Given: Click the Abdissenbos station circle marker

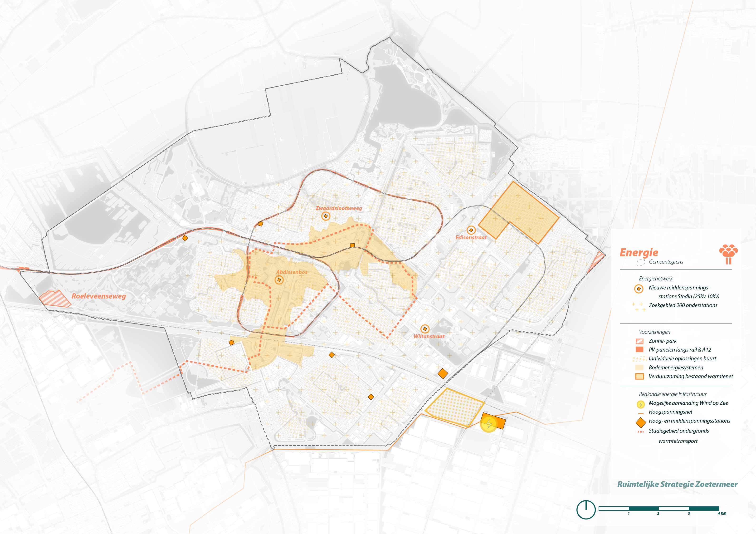Looking at the screenshot, I should click(x=279, y=280).
